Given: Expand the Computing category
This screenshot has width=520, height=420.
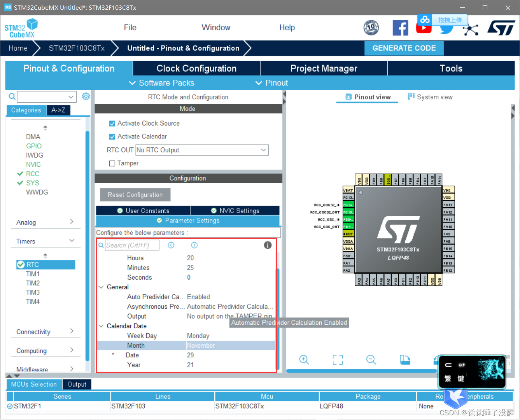Looking at the screenshot, I should point(45,351).
